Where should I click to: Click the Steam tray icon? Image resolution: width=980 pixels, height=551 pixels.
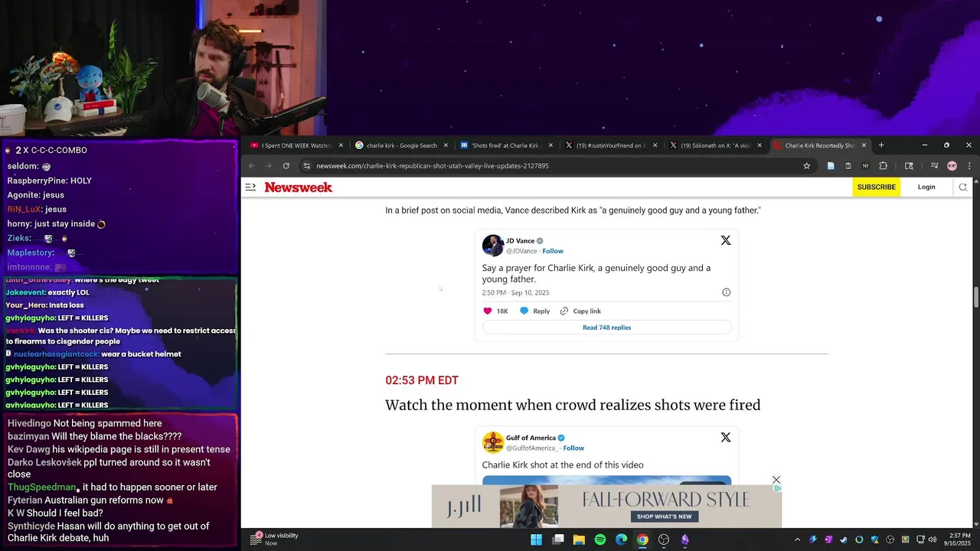[844, 540]
